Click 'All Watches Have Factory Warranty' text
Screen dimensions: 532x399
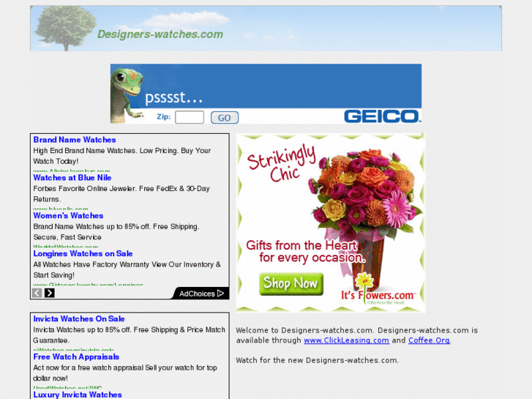coord(127,270)
